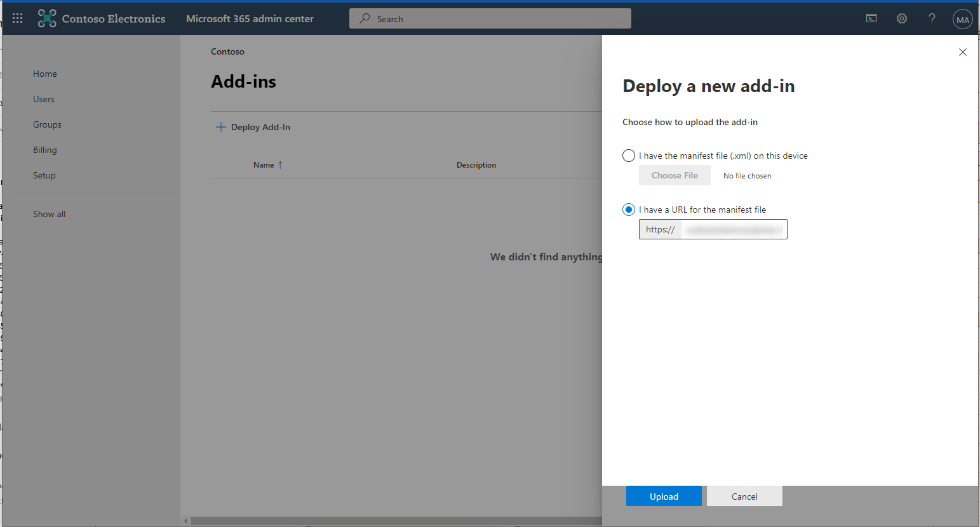Screen dimensions: 980x527
Task: Open the MA account avatar menu
Action: pos(963,19)
